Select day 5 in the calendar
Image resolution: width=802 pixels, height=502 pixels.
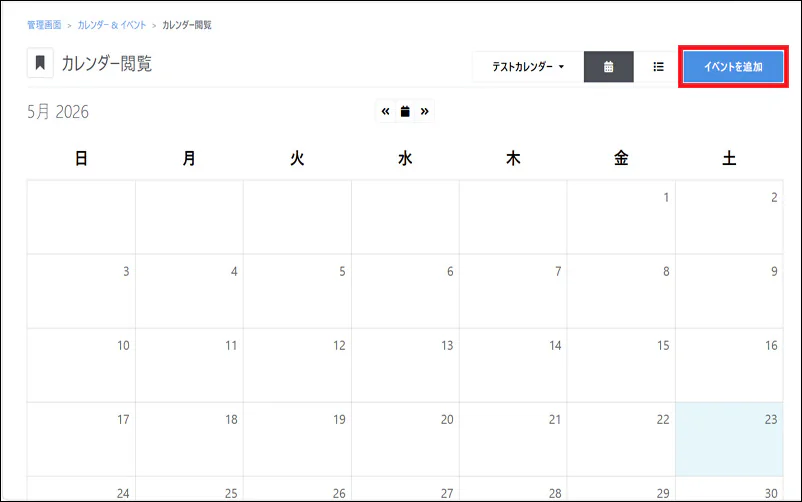click(297, 291)
